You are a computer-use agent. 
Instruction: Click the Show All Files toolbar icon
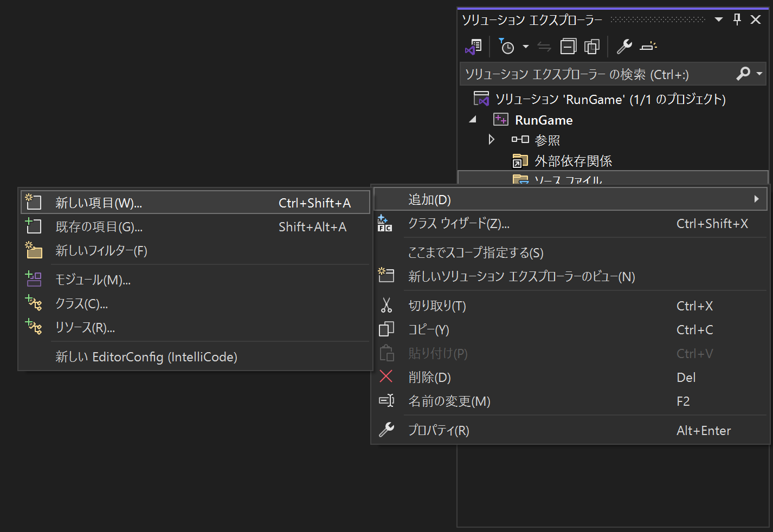[592, 47]
